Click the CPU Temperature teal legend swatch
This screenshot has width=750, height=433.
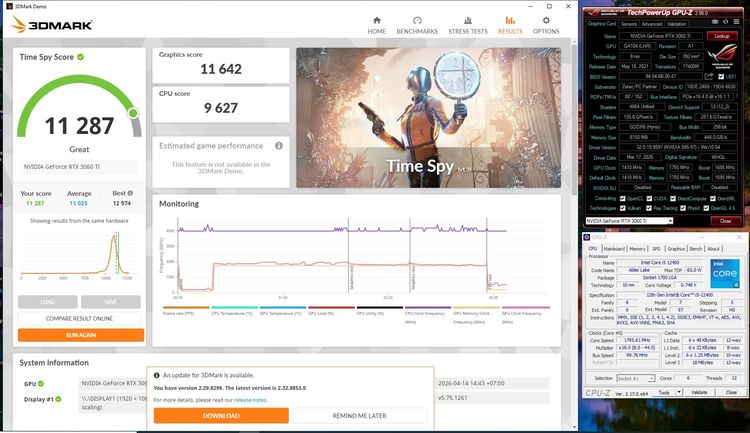(234, 308)
